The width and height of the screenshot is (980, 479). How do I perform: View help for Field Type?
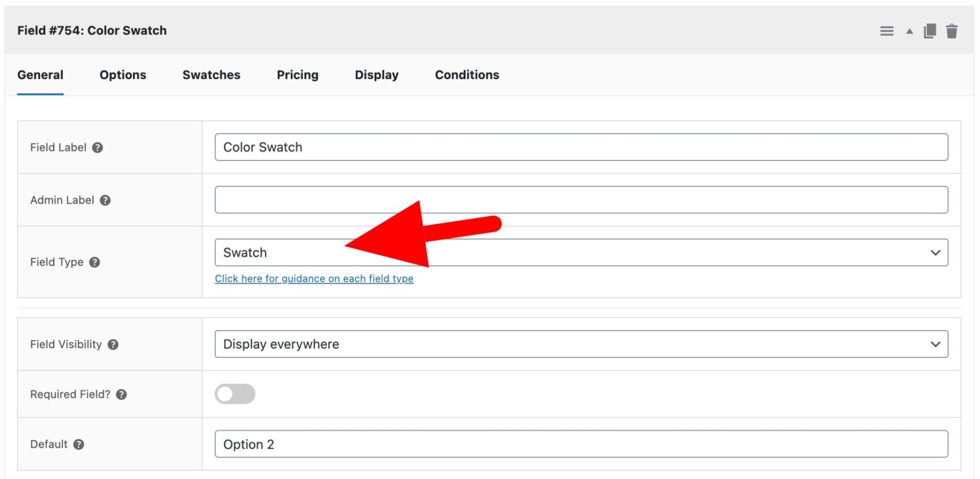coord(94,262)
